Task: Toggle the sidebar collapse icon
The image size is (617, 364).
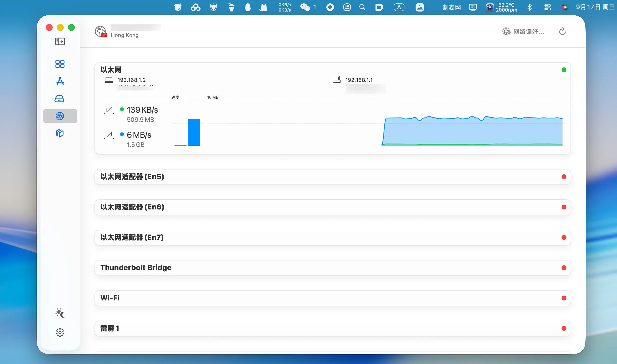Action: tap(60, 41)
